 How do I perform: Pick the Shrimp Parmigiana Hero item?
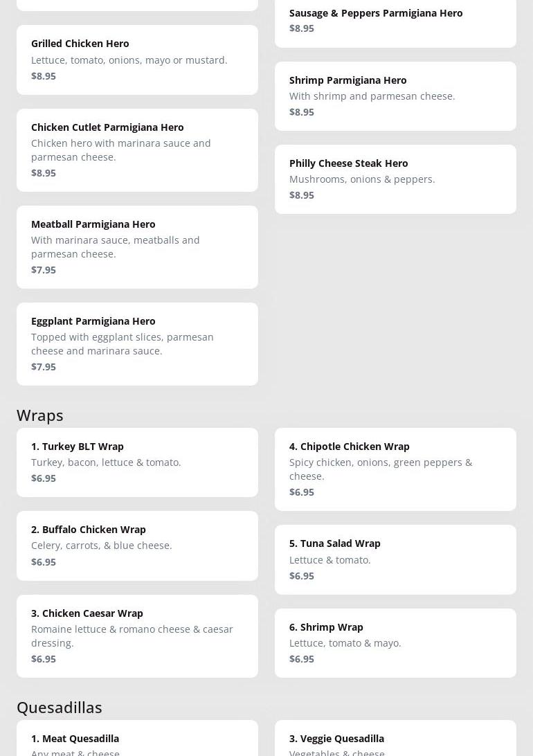(395, 96)
